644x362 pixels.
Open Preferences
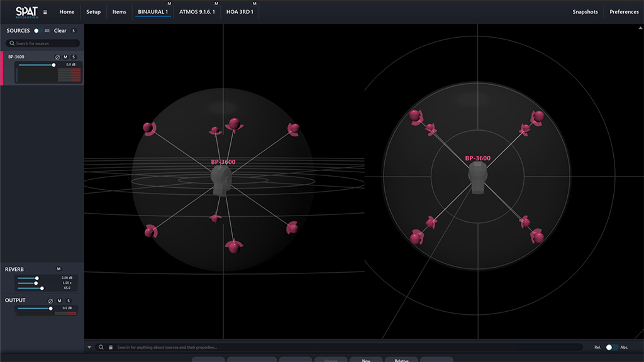coord(624,12)
